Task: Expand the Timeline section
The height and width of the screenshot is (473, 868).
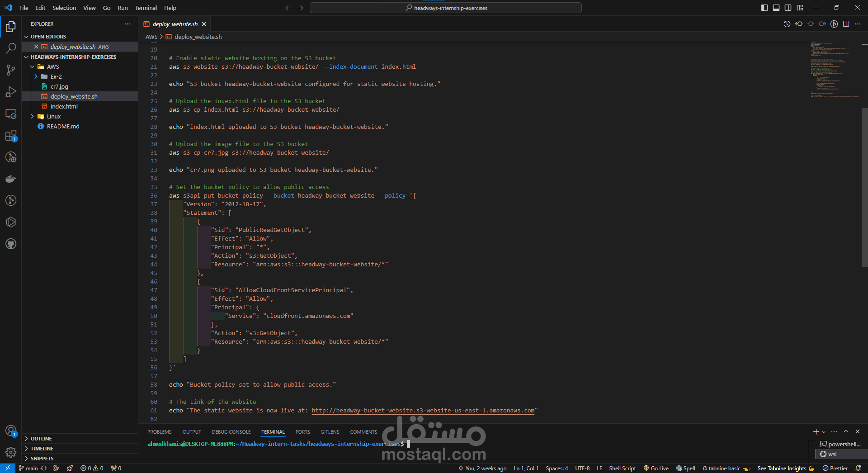Action: pyautogui.click(x=80, y=449)
